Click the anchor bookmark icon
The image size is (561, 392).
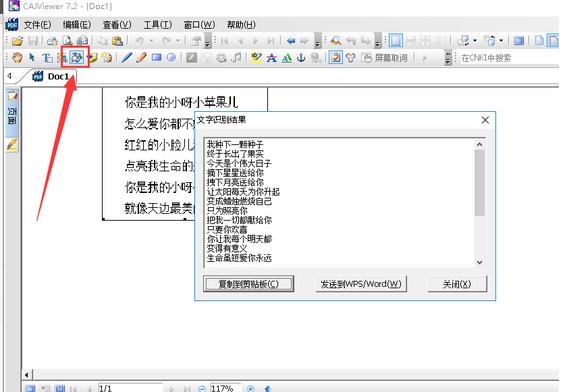pyautogui.click(x=301, y=58)
